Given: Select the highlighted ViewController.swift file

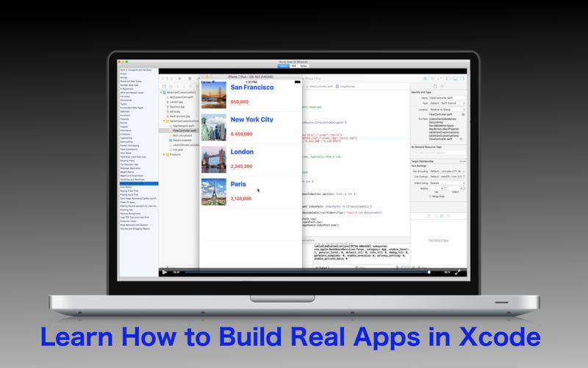Looking at the screenshot, I should coord(179,131).
